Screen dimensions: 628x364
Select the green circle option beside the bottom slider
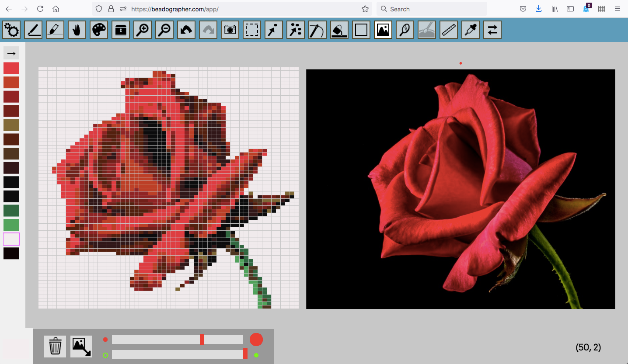(x=105, y=355)
